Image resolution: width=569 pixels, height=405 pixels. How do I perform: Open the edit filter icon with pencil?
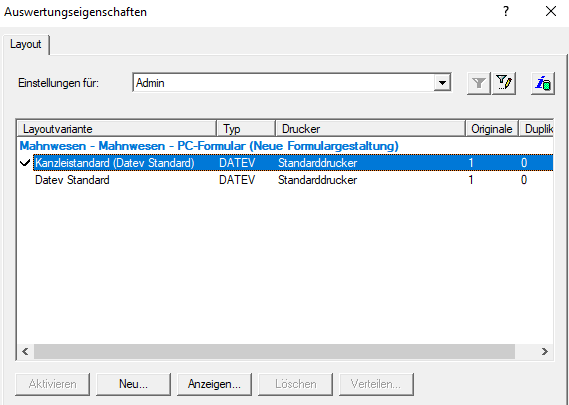504,83
